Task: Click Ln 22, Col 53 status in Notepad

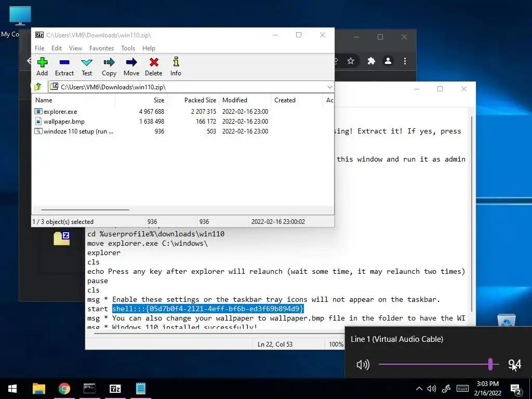Action: 275,344
